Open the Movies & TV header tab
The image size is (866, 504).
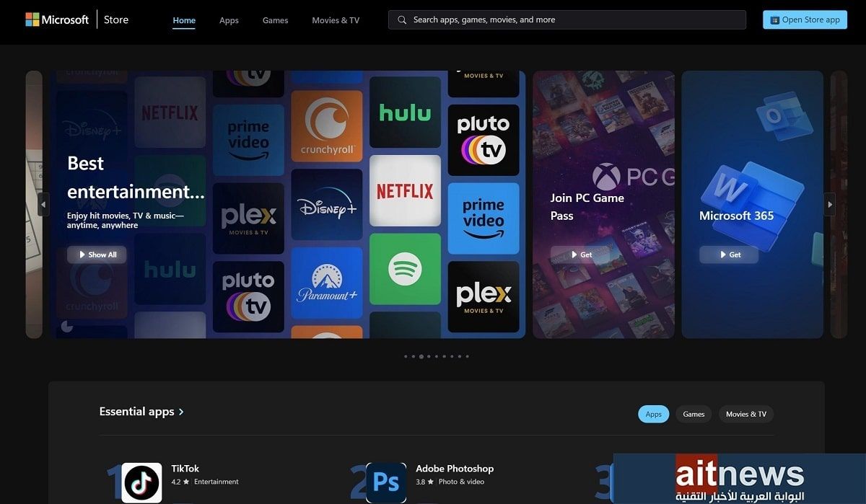[x=336, y=20]
